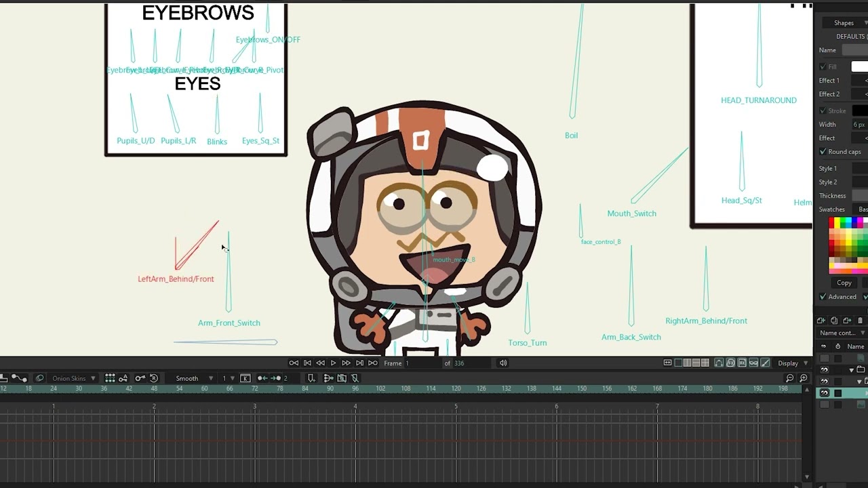The image size is (868, 488).
Task: Click the add marker icon in timeline
Action: [x=311, y=378]
